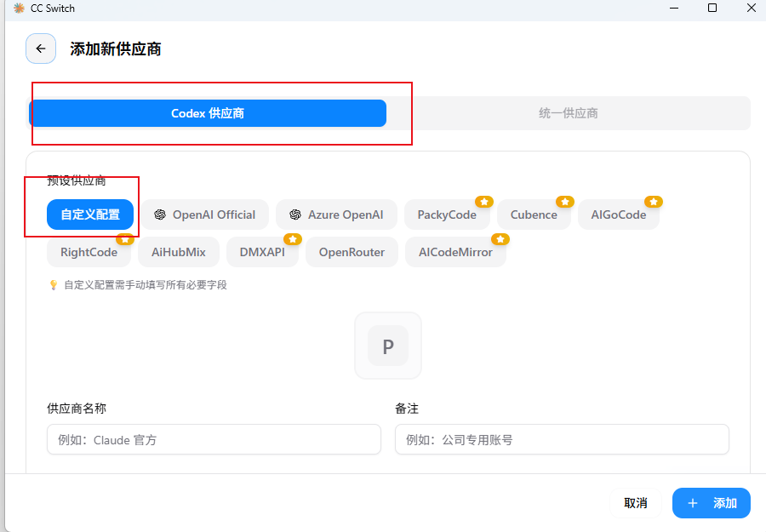Click the 预设供应商 section label
The width and height of the screenshot is (766, 532).
point(77,180)
